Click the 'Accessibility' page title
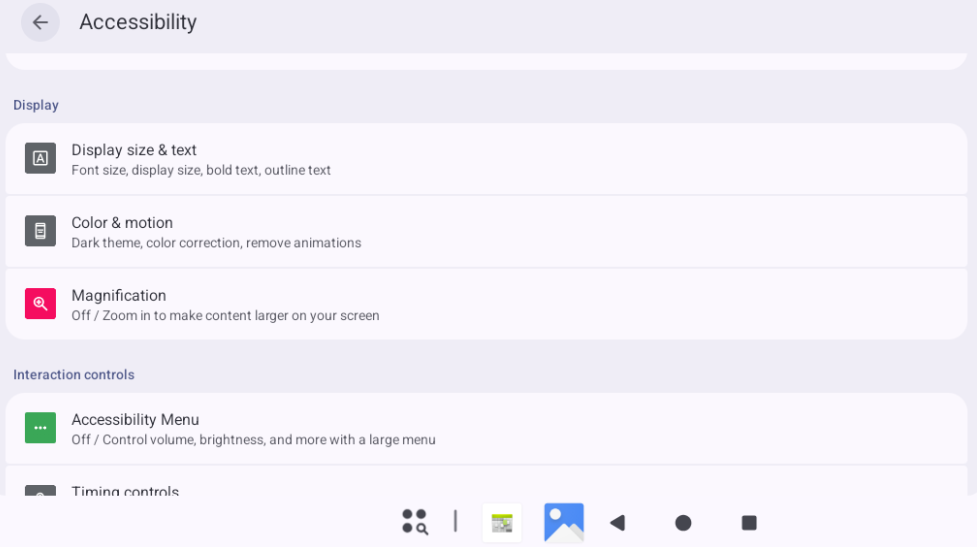This screenshot has width=977, height=547. pos(138,22)
